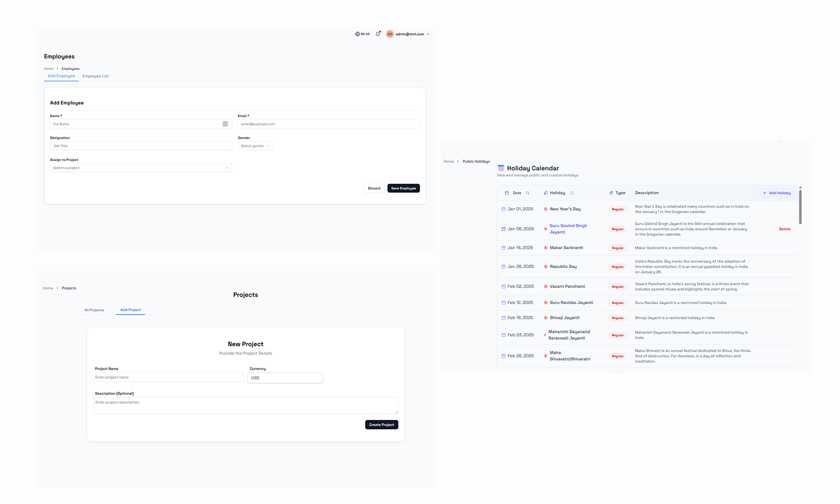This screenshot has height=504, width=840.
Task: Click the Add Holiday button
Action: (x=776, y=193)
